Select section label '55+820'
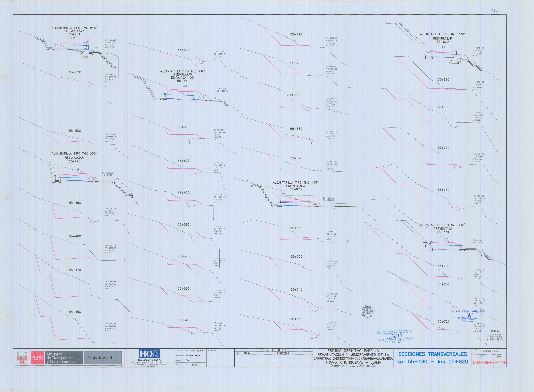534x392 pixels. click(443, 42)
